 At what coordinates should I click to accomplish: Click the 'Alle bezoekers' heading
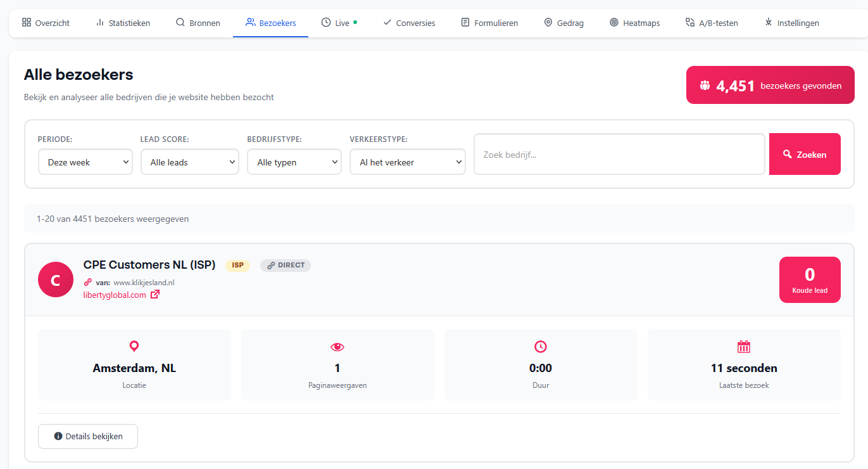coord(79,74)
